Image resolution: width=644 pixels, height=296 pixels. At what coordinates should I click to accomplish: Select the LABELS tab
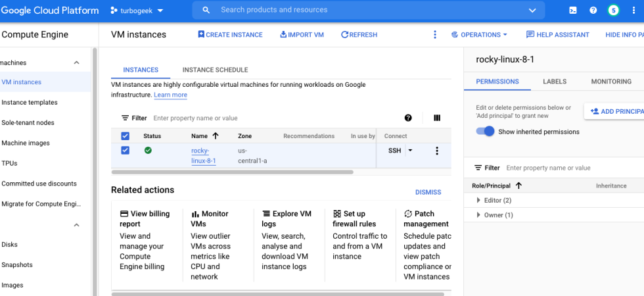coord(555,82)
